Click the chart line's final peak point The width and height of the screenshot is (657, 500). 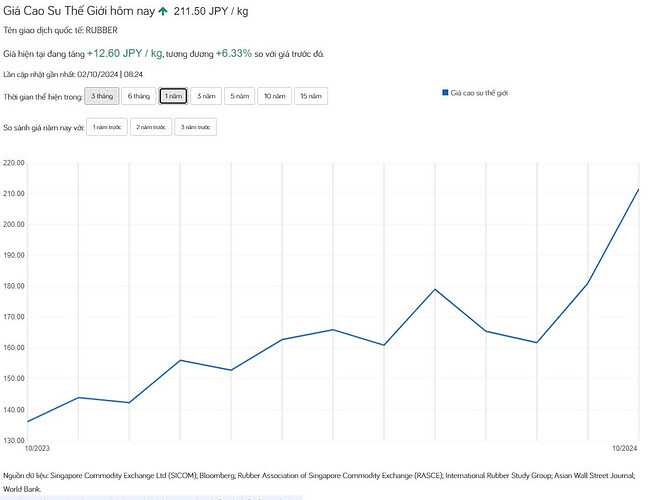click(638, 190)
